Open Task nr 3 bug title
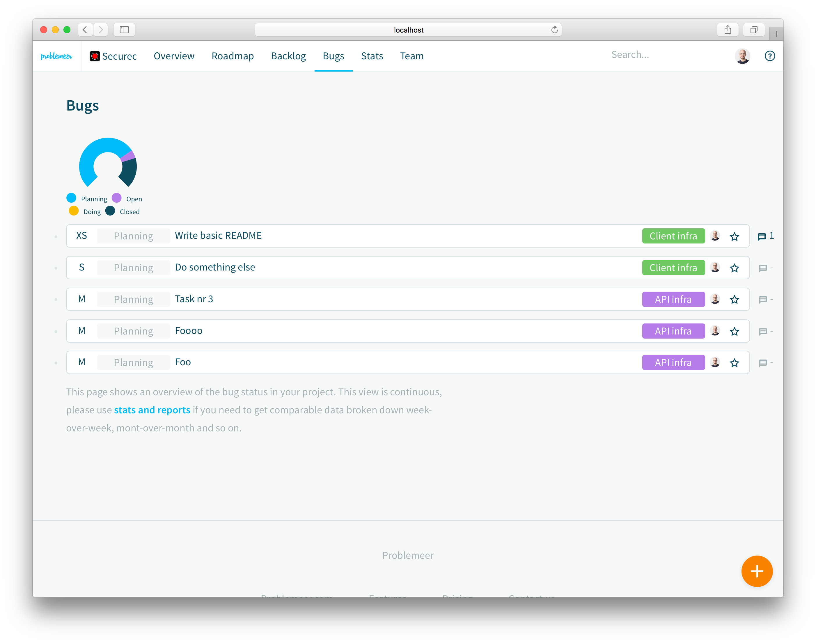The width and height of the screenshot is (816, 644). click(x=194, y=299)
